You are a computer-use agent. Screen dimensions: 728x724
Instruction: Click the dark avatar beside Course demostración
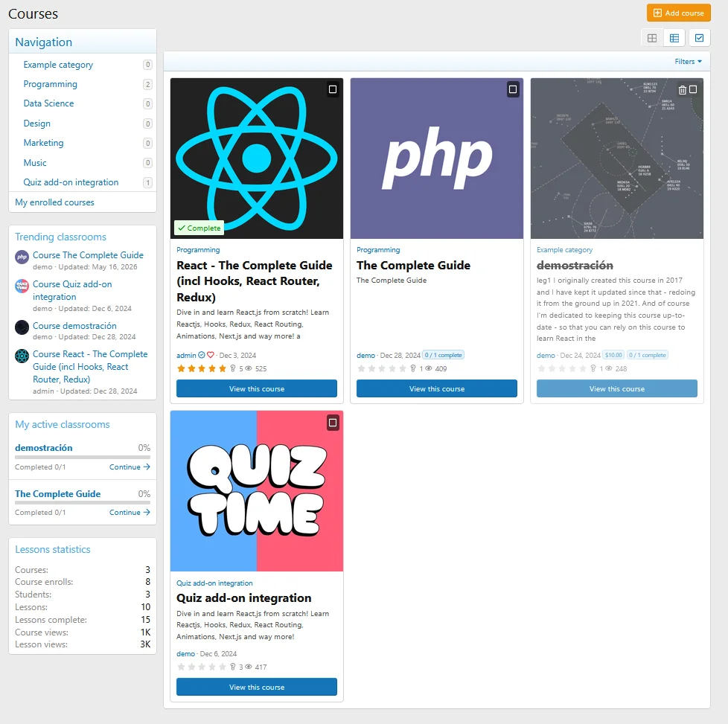[x=22, y=327]
